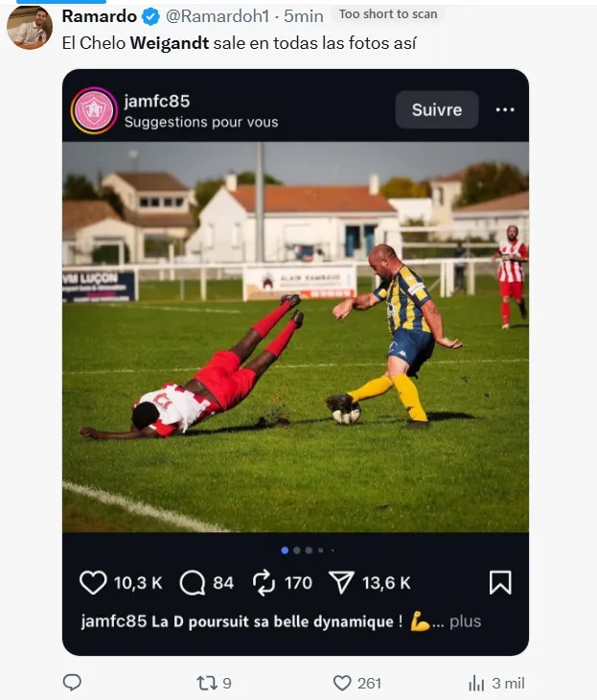597x700 pixels.
Task: Retweet the post with 9 retweets
Action: pos(214,683)
